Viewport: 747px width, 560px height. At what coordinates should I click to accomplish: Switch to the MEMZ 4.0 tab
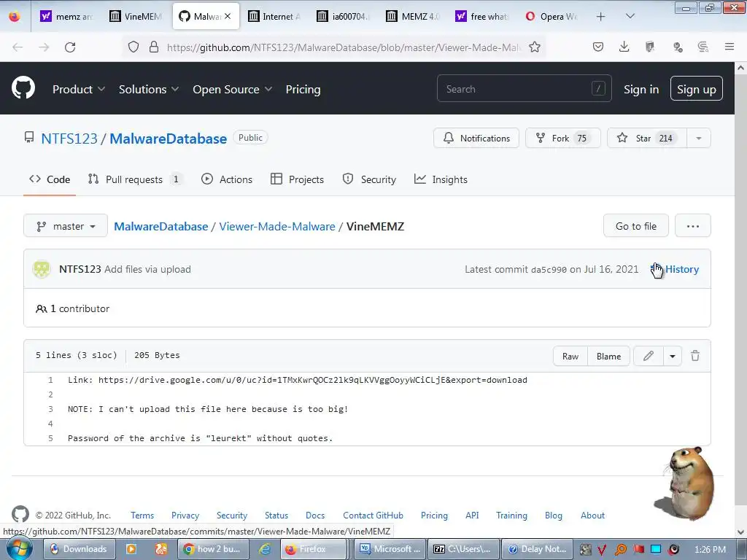click(414, 16)
